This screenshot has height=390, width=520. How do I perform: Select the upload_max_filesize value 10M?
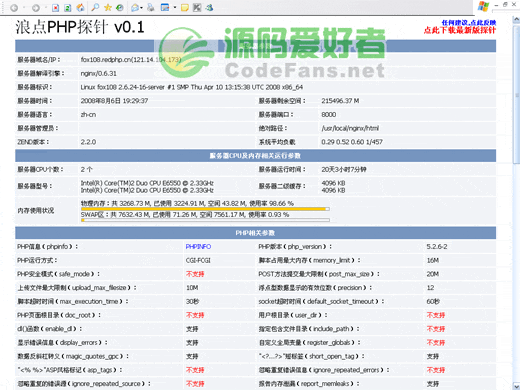(192, 288)
